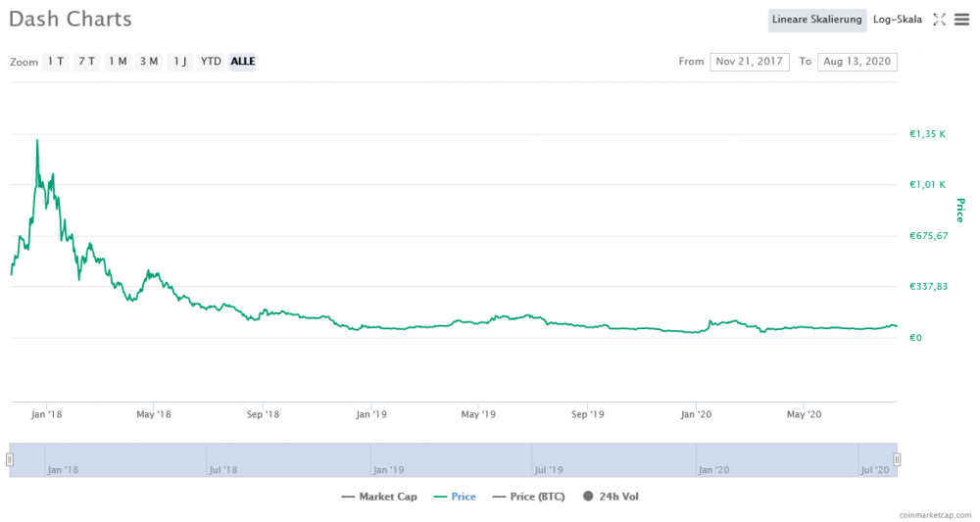Switch to Log-Skala scaling
The height and width of the screenshot is (522, 980).
pos(897,20)
